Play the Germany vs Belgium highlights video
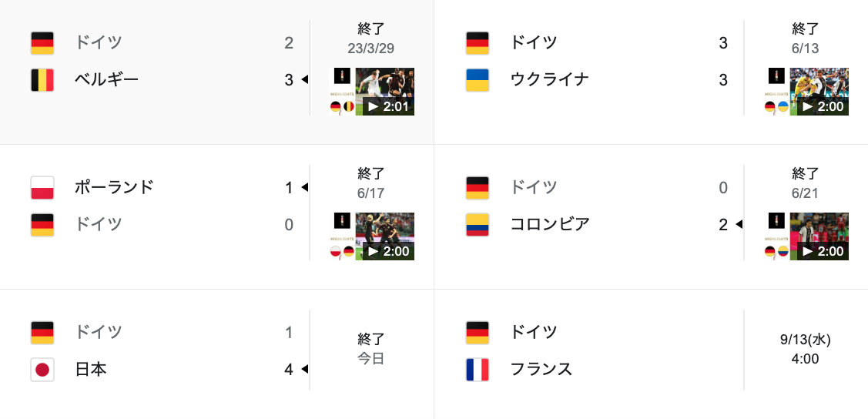The image size is (868, 419). click(x=384, y=92)
